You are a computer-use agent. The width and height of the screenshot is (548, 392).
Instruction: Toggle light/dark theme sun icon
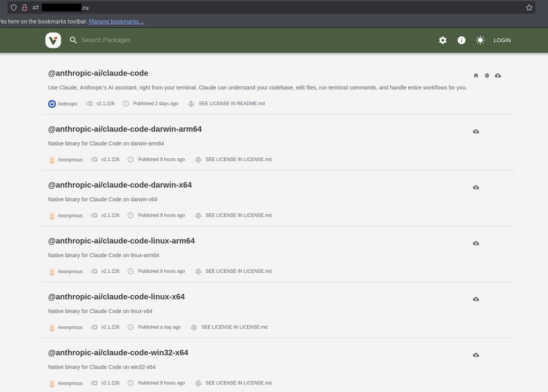click(480, 40)
